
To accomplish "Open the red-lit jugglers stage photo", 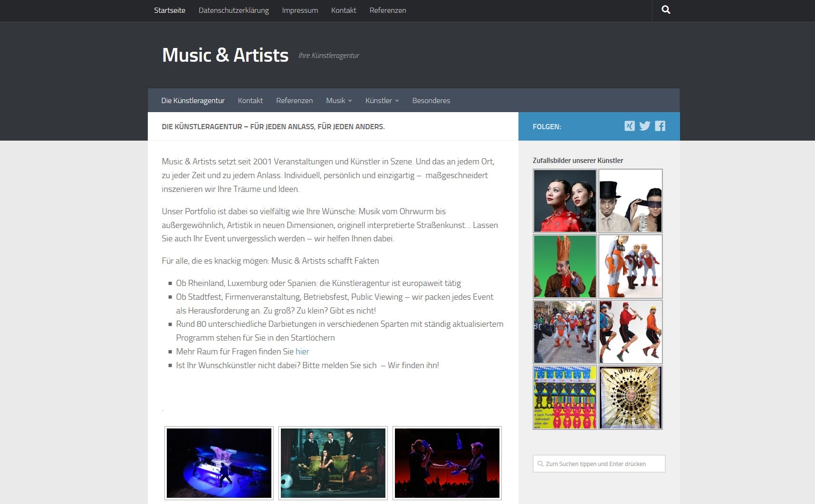I will point(447,463).
